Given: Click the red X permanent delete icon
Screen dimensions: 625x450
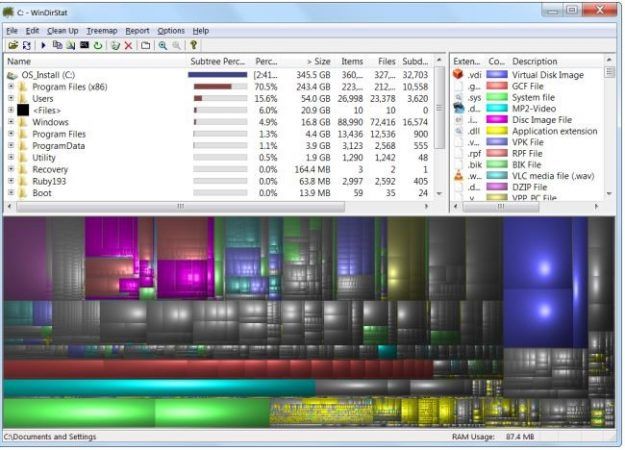Looking at the screenshot, I should (128, 45).
